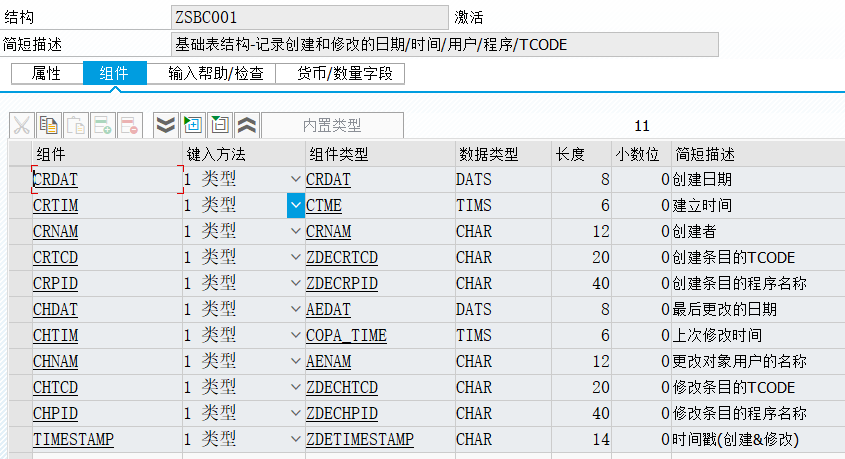
Task: Click the description 时间戳(创建&修改)
Action: [736, 439]
